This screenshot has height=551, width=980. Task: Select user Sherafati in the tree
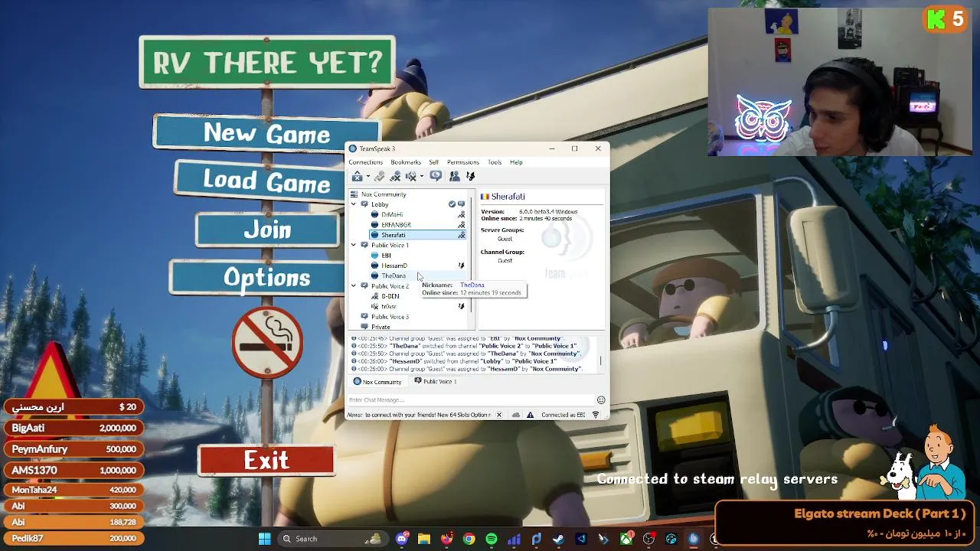pos(393,235)
